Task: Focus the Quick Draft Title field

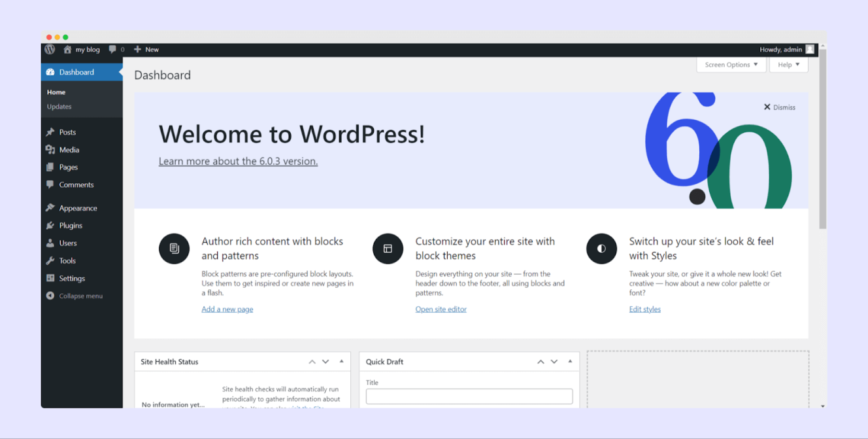Action: coord(469,396)
